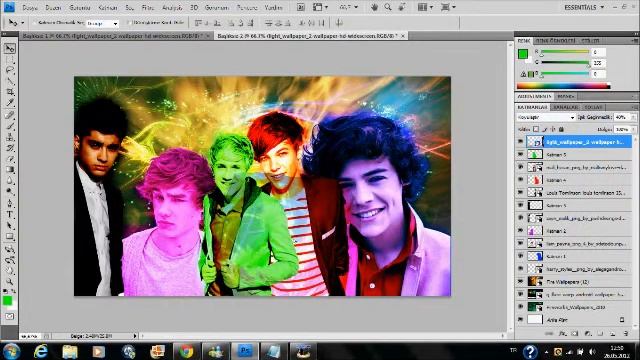Open the Filtre menu

pyautogui.click(x=148, y=7)
